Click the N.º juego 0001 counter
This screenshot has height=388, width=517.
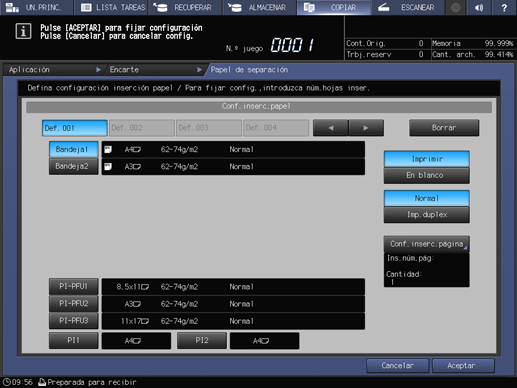pyautogui.click(x=270, y=45)
